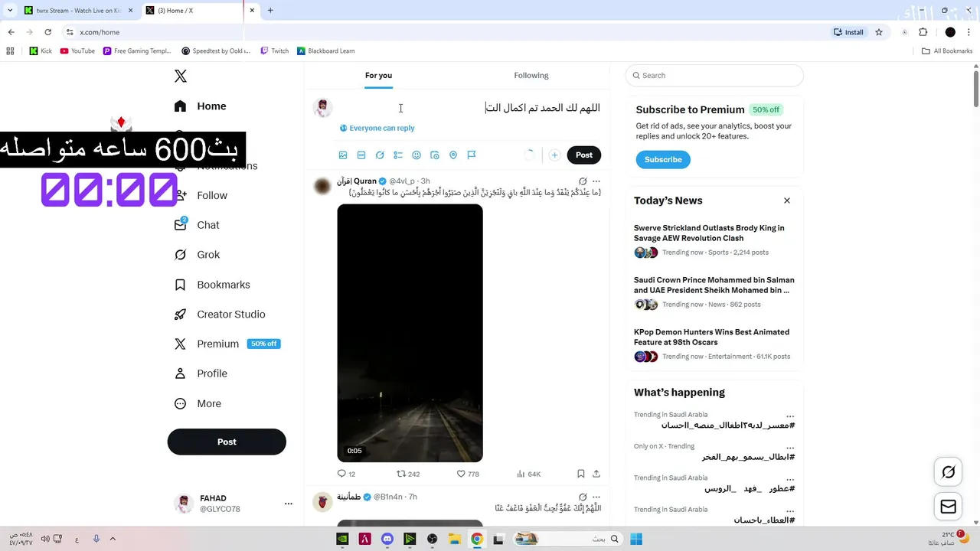Click the x.com/home address bar
980x551 pixels.
(x=444, y=32)
